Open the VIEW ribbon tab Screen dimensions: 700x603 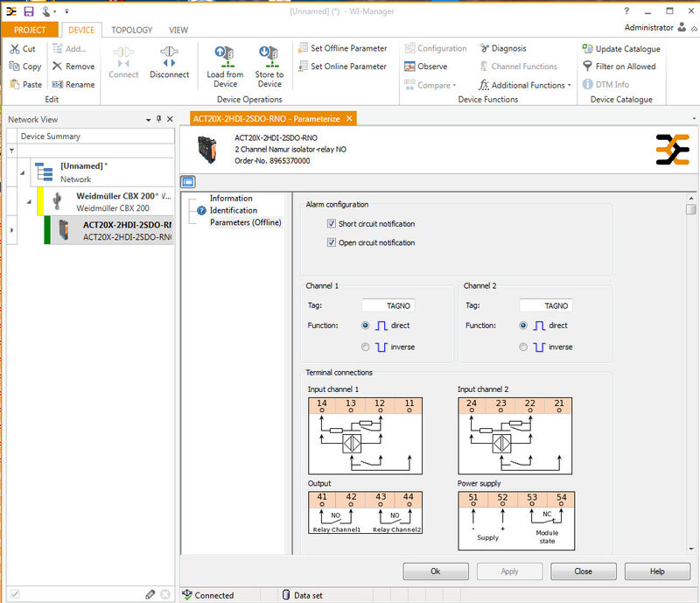pyautogui.click(x=178, y=30)
